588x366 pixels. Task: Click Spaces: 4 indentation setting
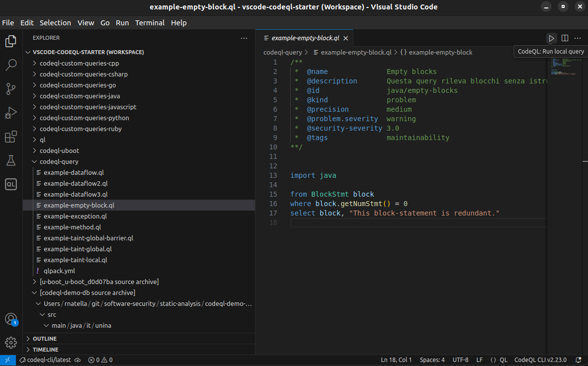(432, 360)
